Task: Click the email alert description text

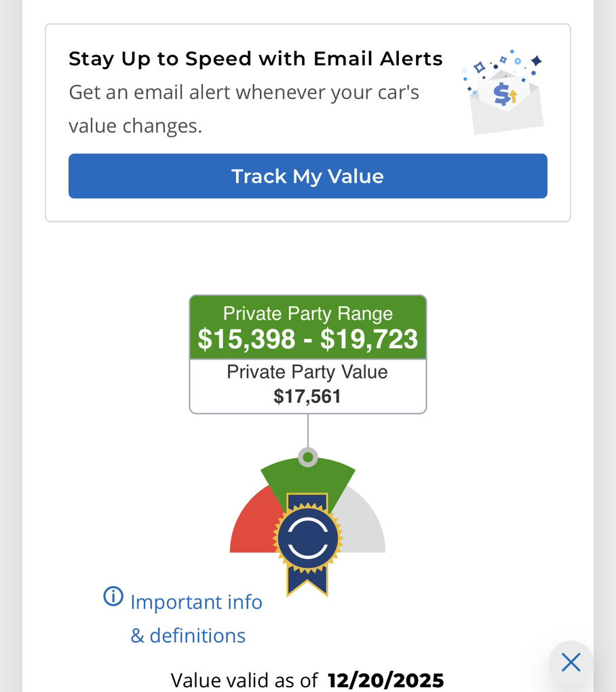Action: 244,109
